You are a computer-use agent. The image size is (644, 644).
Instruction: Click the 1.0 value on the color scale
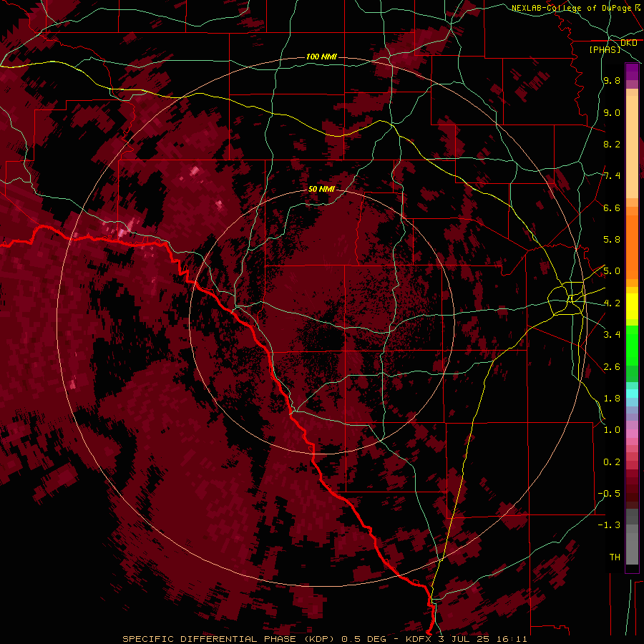(x=612, y=429)
